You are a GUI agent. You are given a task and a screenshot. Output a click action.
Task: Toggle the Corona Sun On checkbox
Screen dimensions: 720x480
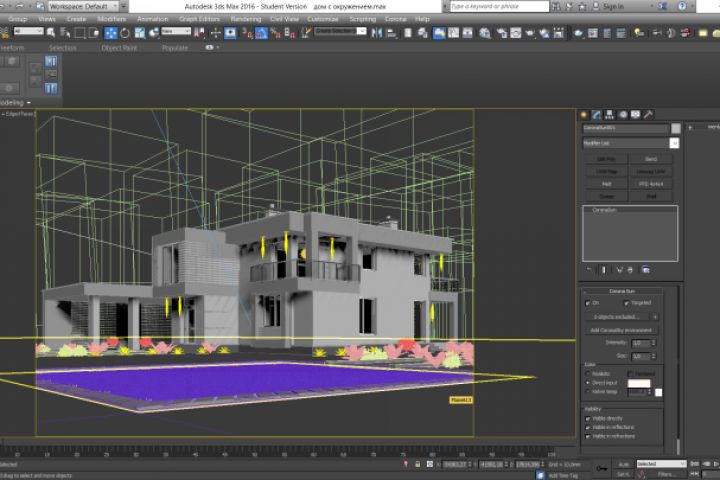tap(586, 302)
